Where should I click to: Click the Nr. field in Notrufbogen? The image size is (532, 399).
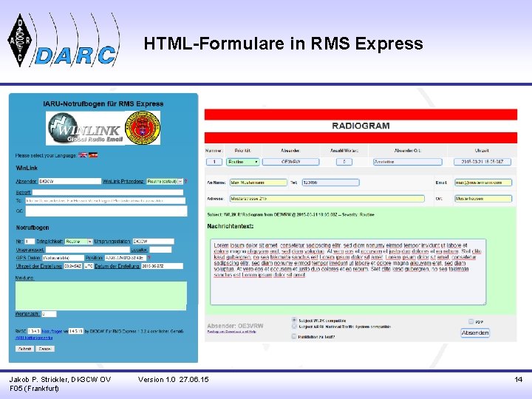click(30, 241)
